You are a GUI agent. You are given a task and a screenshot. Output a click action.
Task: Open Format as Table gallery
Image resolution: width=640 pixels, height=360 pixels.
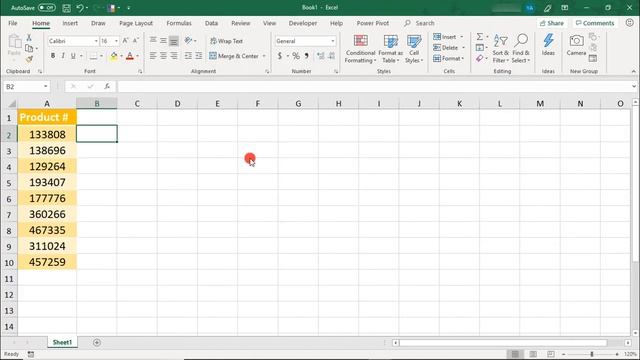[391, 49]
